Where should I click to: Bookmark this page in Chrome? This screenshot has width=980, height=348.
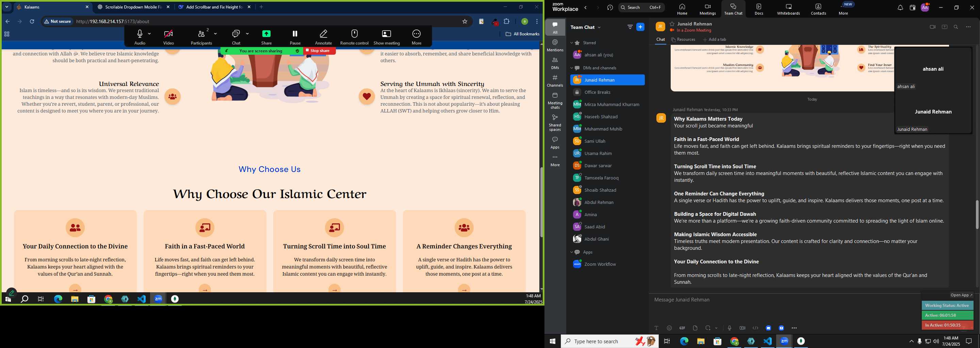[464, 21]
